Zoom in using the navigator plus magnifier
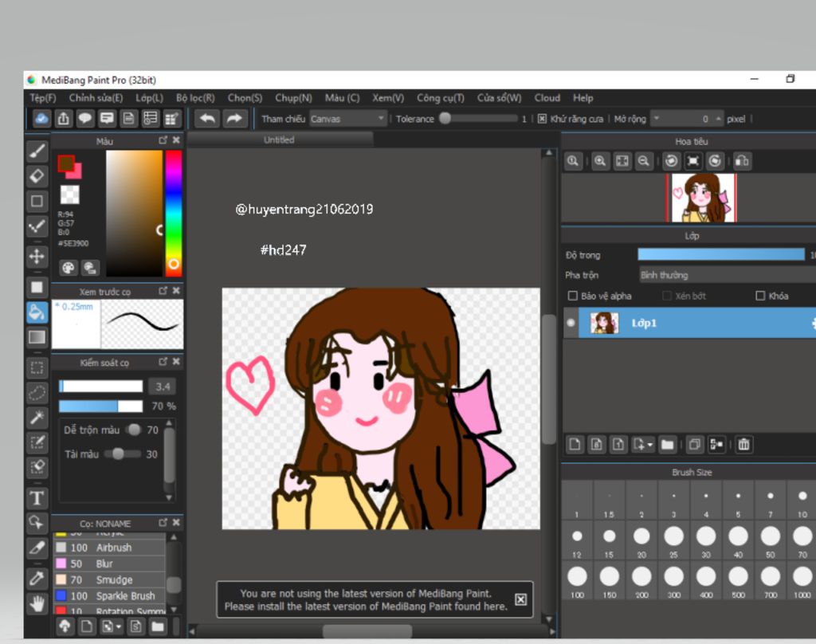 click(600, 161)
